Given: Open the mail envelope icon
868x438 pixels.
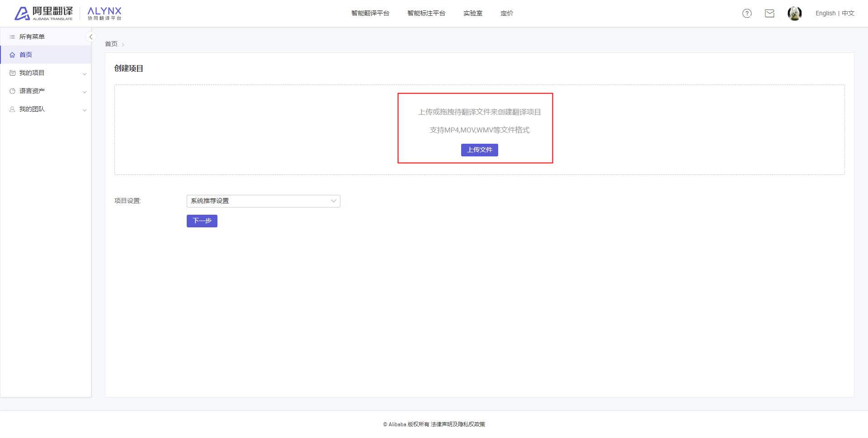Looking at the screenshot, I should [x=769, y=14].
